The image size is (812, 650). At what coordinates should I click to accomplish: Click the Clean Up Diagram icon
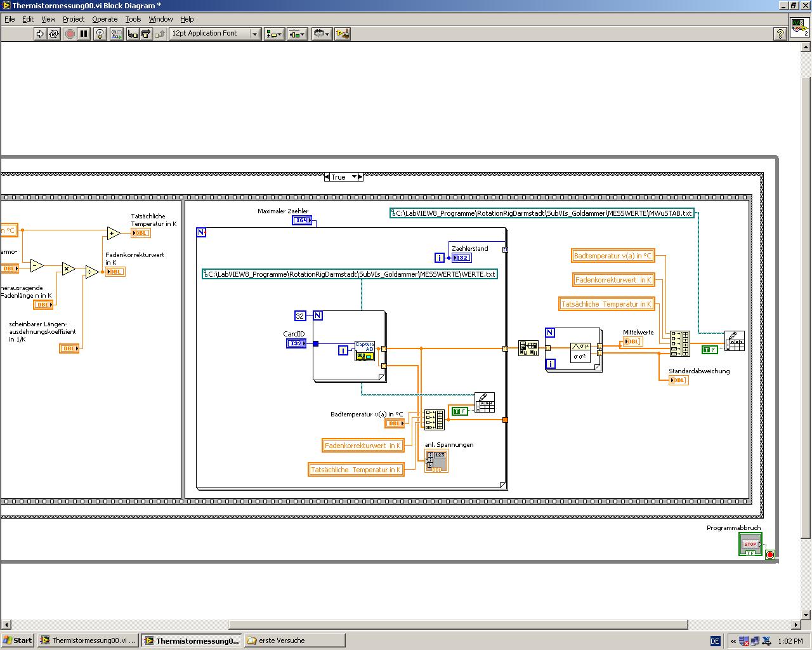click(343, 34)
